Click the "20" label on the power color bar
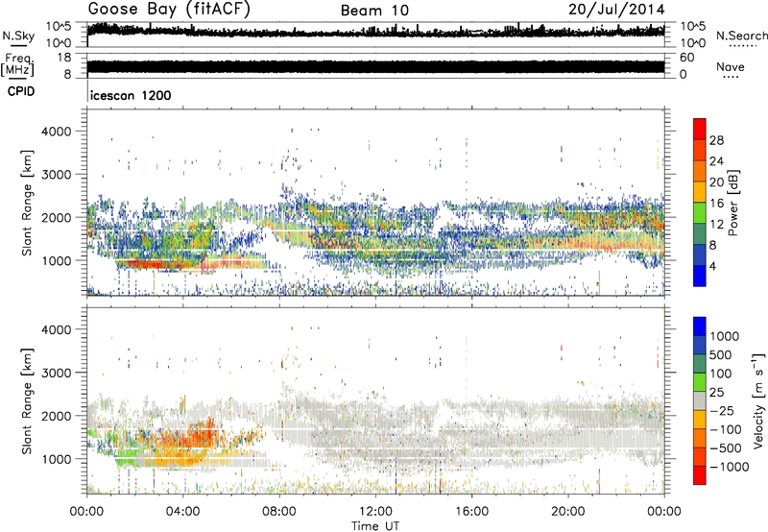This screenshot has width=768, height=532. (716, 182)
